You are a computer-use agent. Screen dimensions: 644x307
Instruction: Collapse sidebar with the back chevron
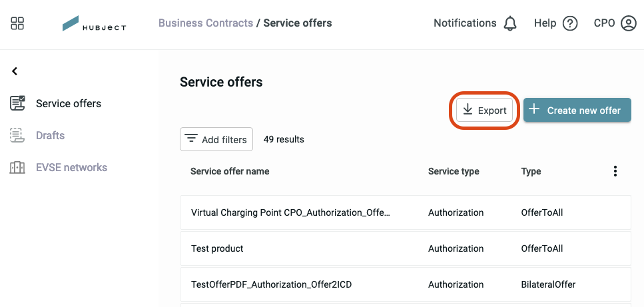click(x=15, y=71)
